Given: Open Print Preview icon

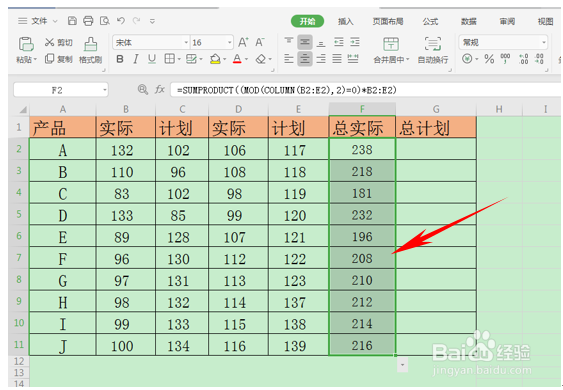Looking at the screenshot, I should click(104, 21).
